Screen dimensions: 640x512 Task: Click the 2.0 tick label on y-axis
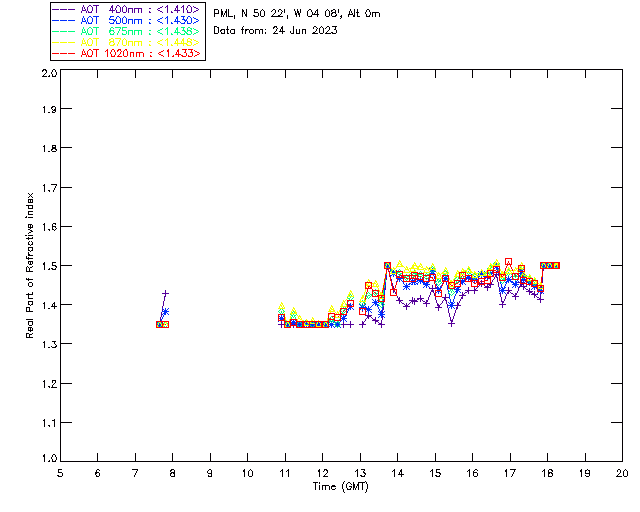tap(48, 74)
